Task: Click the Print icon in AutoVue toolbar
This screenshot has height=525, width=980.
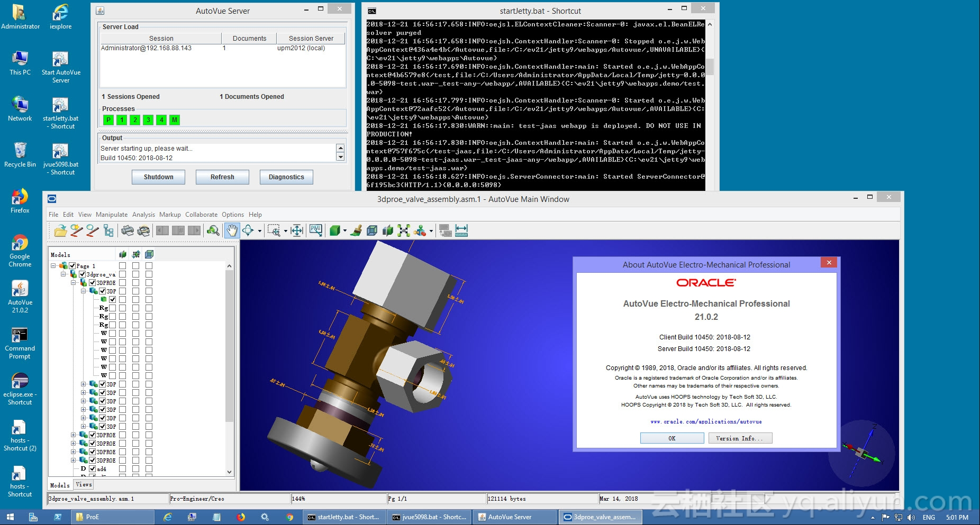Action: pos(128,231)
